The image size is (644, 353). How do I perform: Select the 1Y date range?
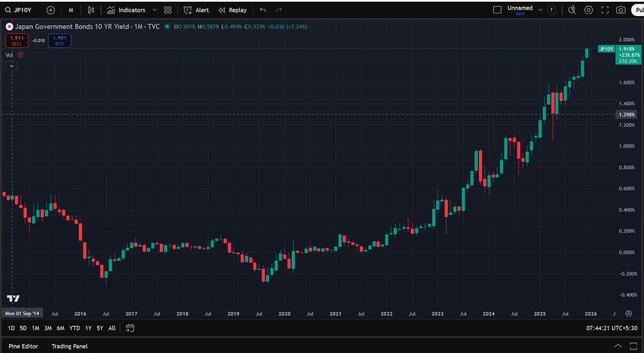88,328
